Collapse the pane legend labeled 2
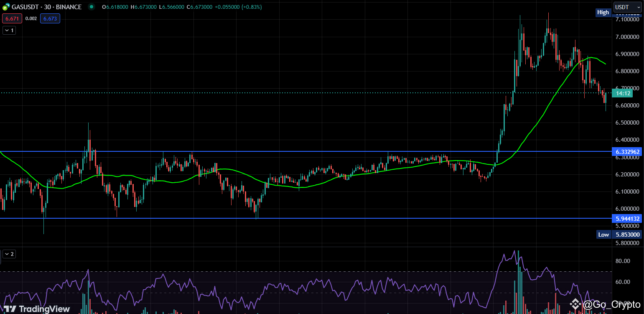 [9, 254]
